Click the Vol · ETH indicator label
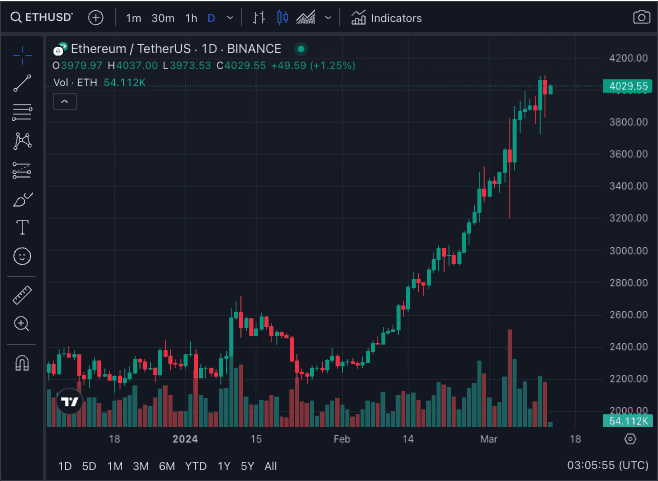Screen dimensions: 658x481 [75, 82]
